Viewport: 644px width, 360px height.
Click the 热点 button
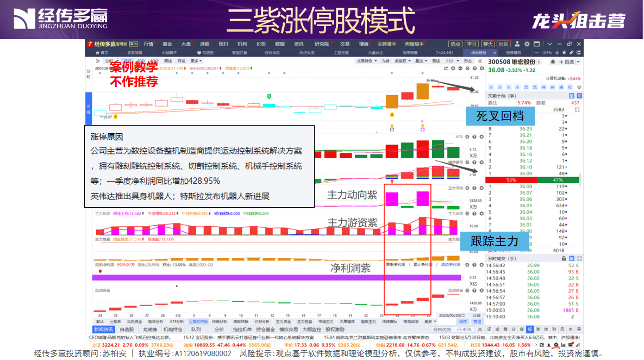[x=455, y=44]
